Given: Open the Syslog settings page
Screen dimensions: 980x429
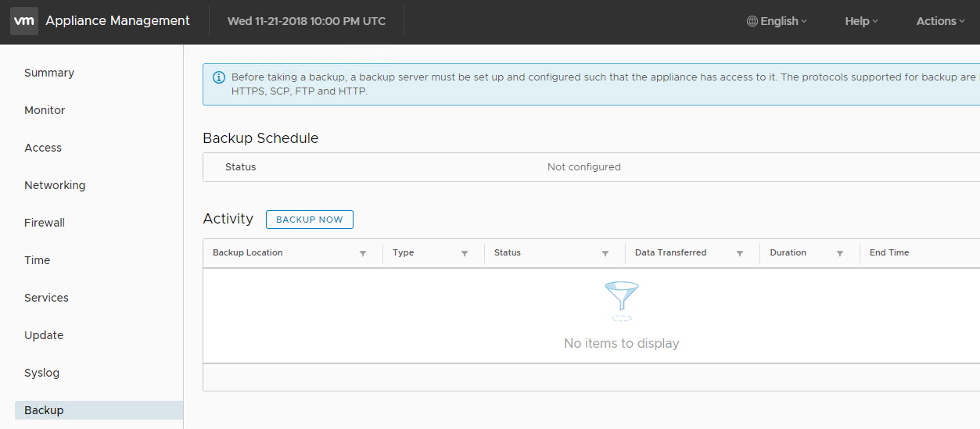Looking at the screenshot, I should (41, 373).
